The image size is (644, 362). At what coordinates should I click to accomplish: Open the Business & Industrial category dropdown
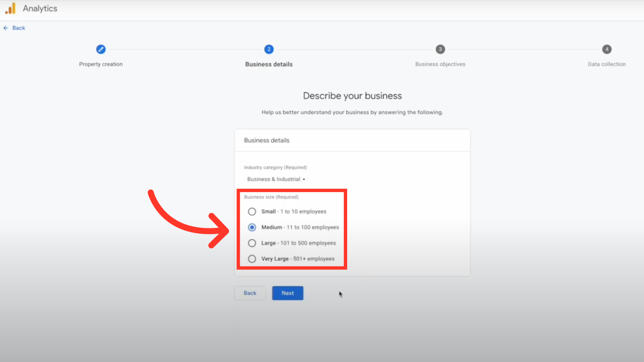[x=274, y=179]
